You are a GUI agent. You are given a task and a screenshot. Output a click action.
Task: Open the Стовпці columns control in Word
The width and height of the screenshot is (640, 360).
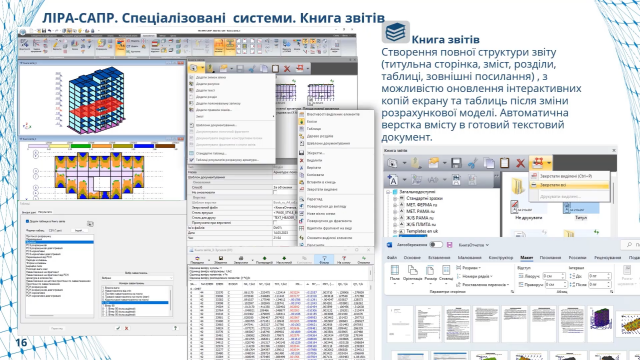[x=446, y=273]
